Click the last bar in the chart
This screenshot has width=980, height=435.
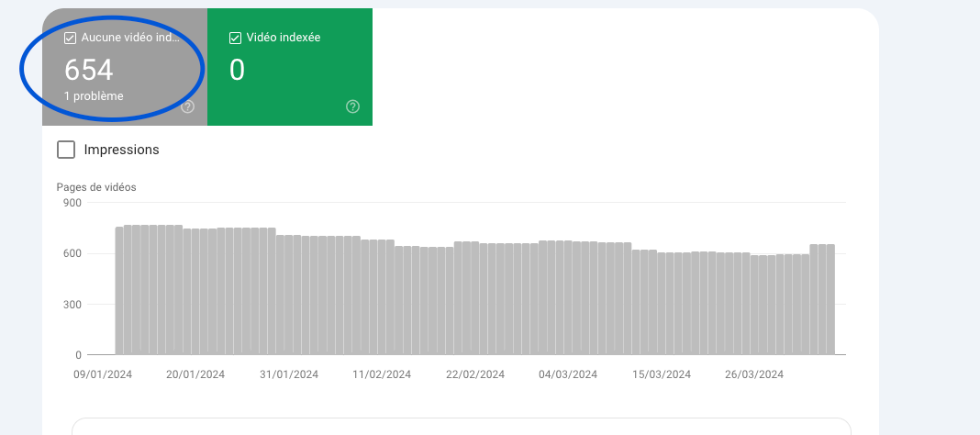(x=830, y=299)
